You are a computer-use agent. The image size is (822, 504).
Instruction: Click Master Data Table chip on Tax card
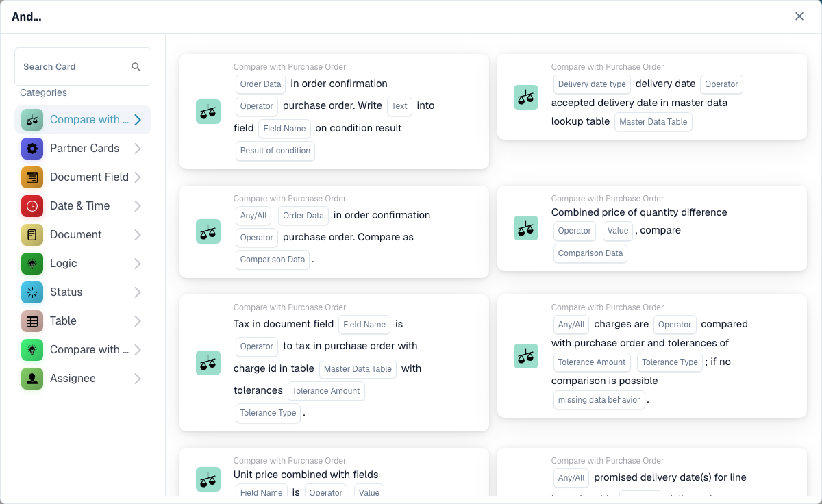358,368
